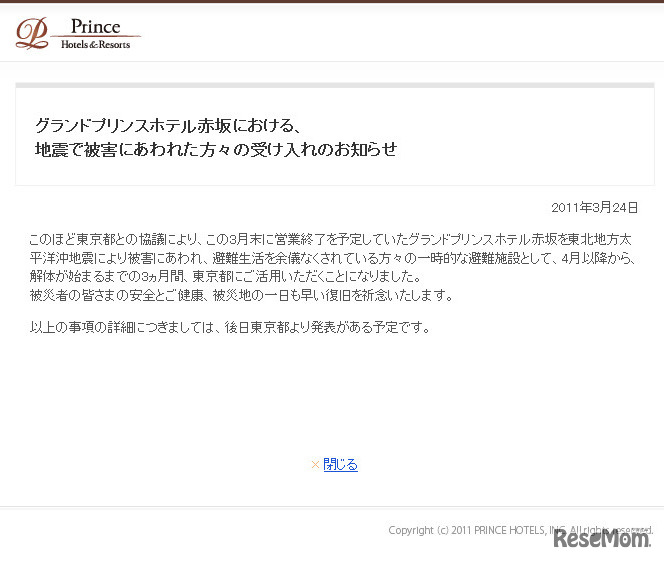Click the line starting 被災者の皆さまの安全とご健康
664x561 pixels.
point(241,295)
